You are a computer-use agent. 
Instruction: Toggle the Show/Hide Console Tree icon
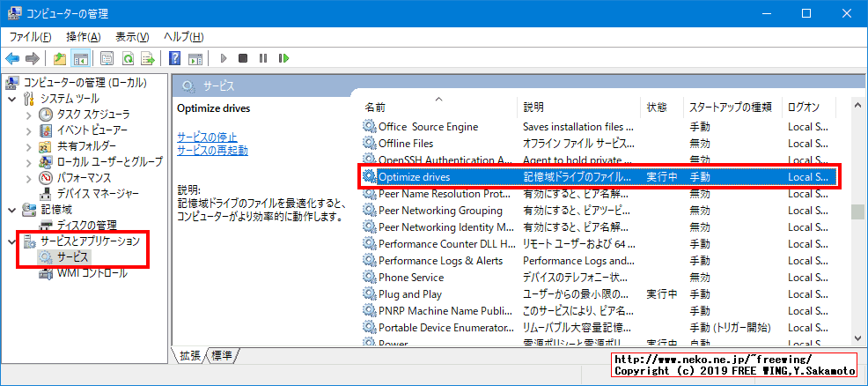click(81, 58)
